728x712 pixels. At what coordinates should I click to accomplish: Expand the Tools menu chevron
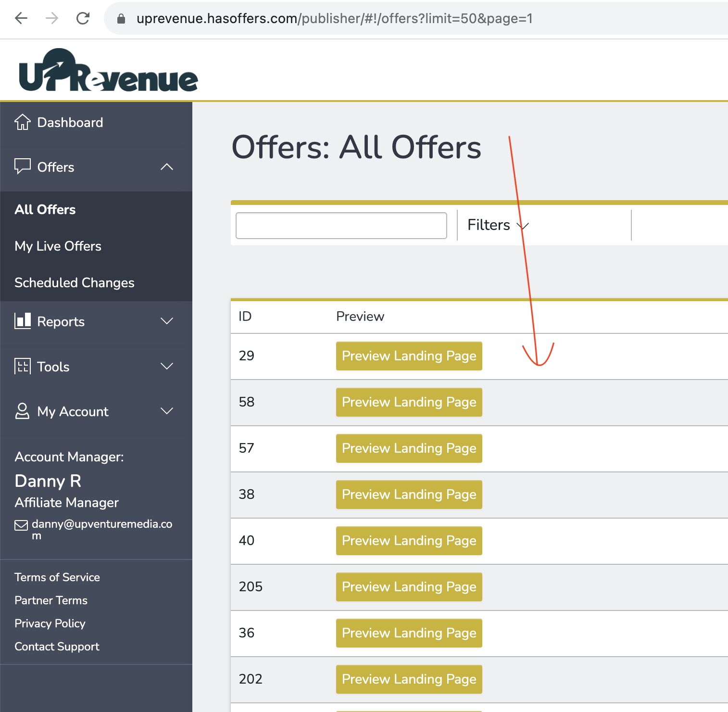tap(167, 366)
